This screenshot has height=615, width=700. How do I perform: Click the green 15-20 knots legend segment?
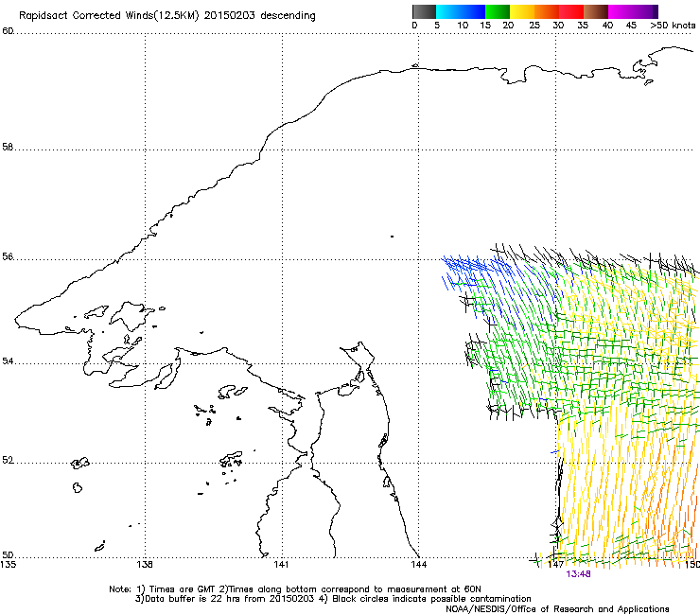click(x=498, y=11)
